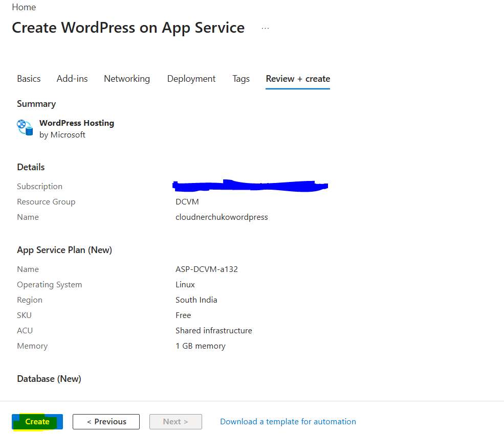Viewport: 504px width, 434px height.
Task: Click the Memory label
Action: coord(32,346)
